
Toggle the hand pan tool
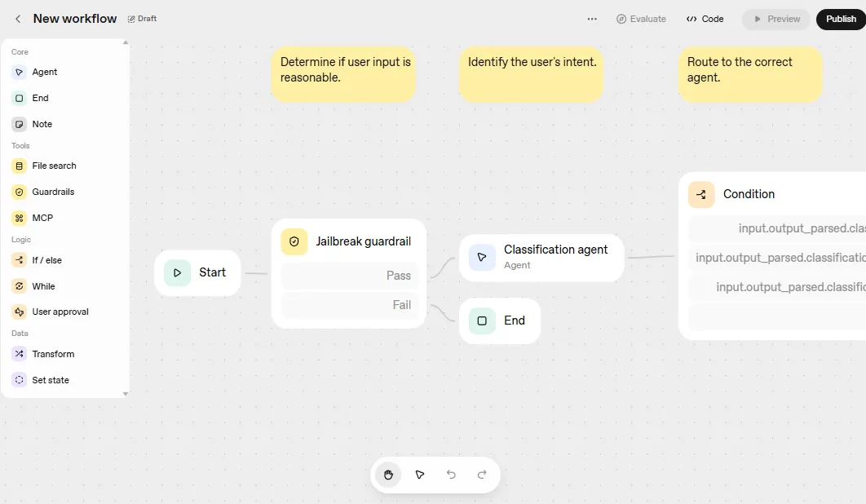388,474
